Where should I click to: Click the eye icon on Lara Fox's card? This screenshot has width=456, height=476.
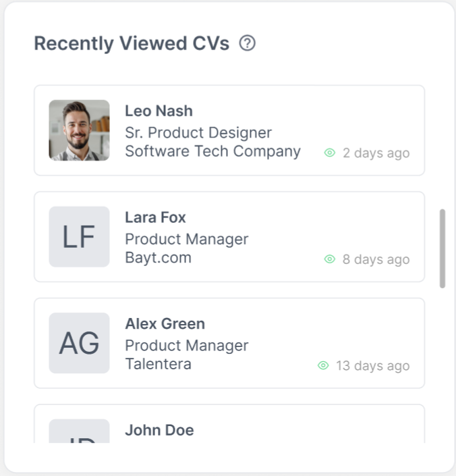tap(330, 259)
